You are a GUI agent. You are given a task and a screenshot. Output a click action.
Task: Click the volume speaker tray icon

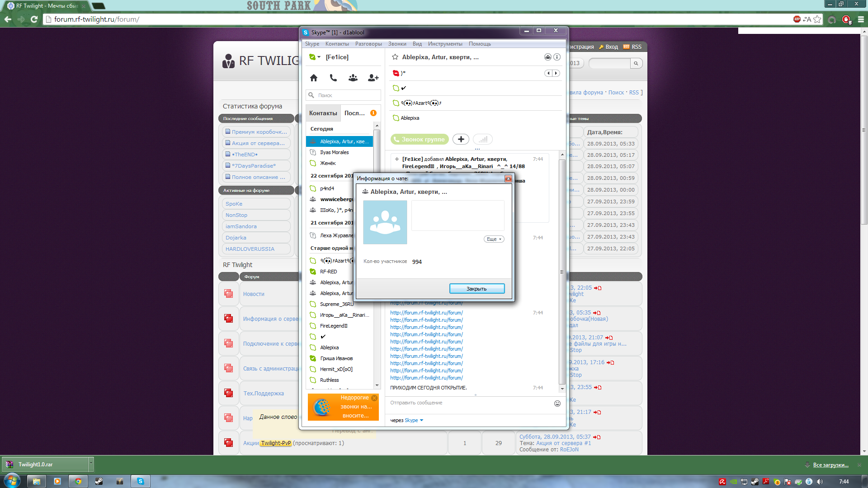(x=820, y=482)
